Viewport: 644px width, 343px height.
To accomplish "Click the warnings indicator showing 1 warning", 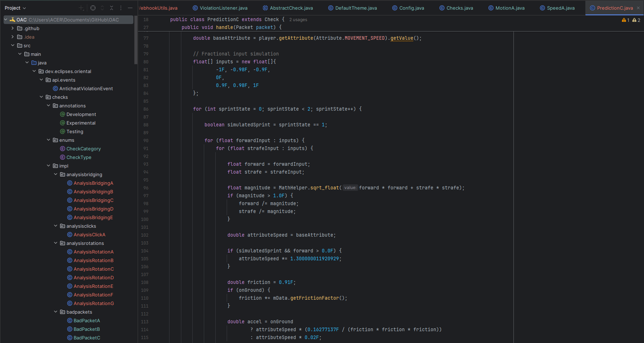I will pos(626,20).
